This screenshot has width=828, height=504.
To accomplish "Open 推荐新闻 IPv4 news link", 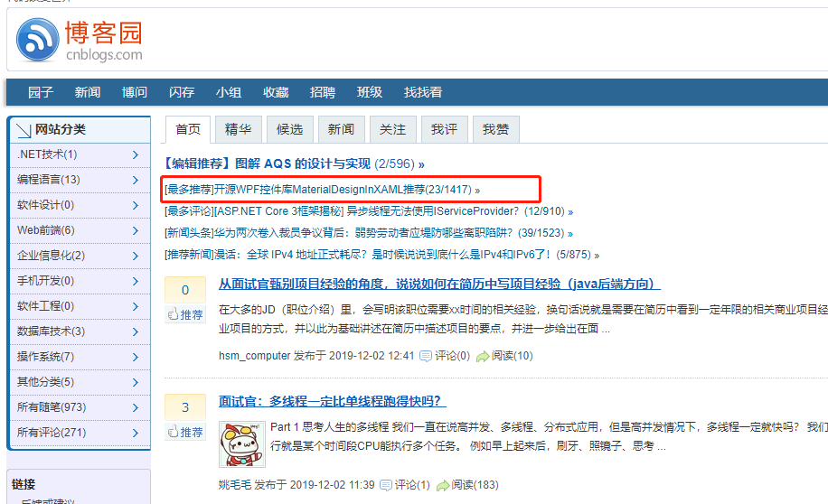I will coord(381,255).
